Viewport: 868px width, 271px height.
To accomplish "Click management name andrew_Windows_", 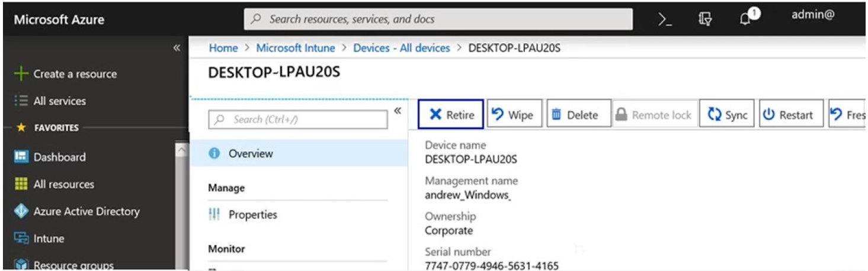I will coord(468,195).
